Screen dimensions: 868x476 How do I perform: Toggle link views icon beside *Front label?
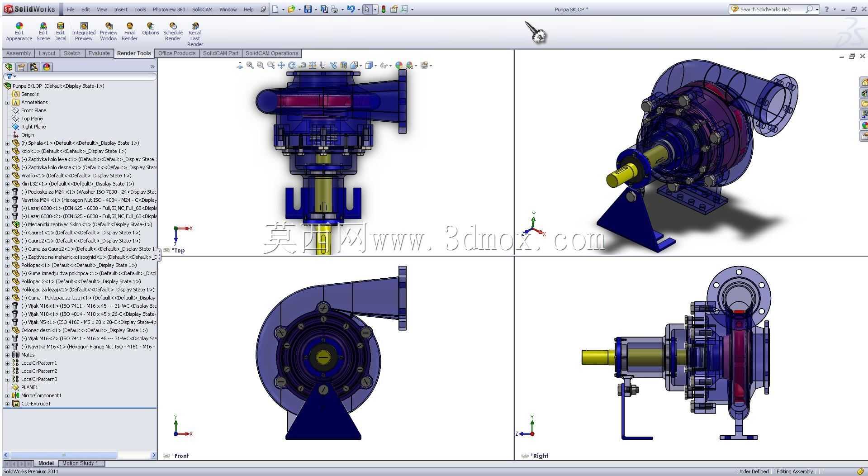point(166,456)
